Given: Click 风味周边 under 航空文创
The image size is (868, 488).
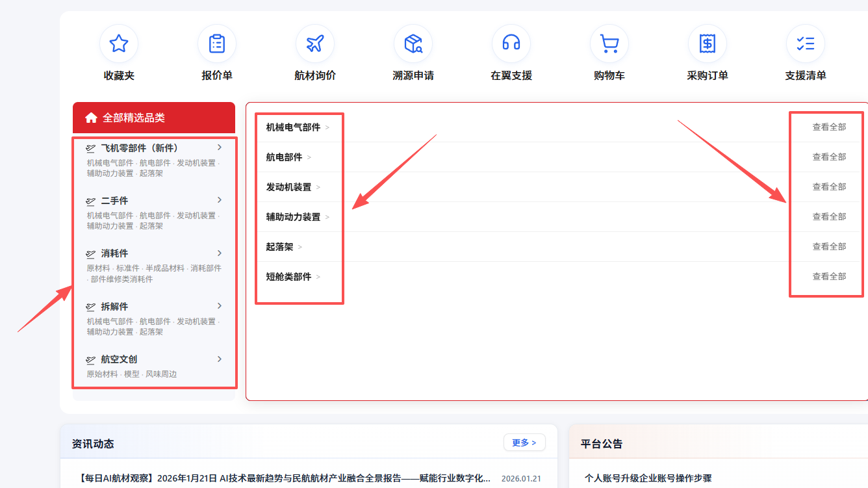Looking at the screenshot, I should click(161, 374).
